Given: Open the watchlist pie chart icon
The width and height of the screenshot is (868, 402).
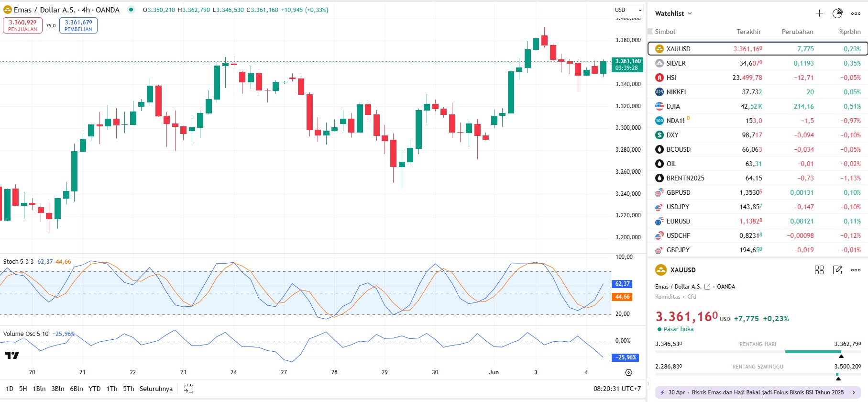Looking at the screenshot, I should click(837, 13).
